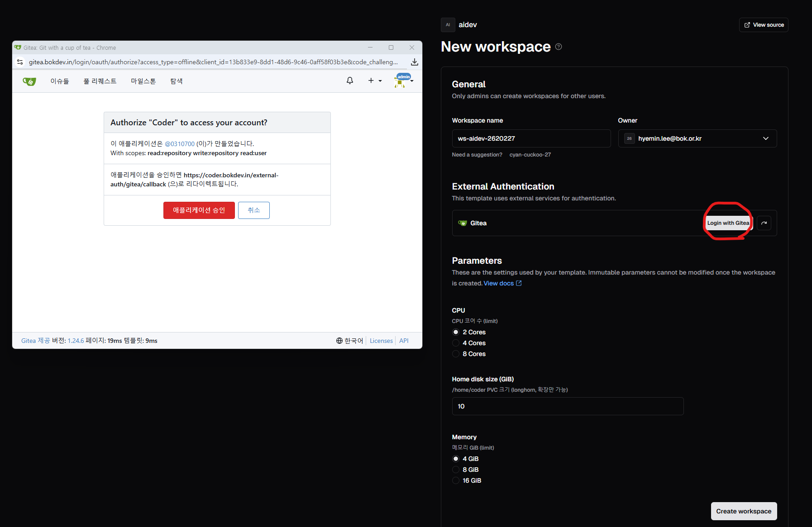812x527 pixels.
Task: Select the 16 GiB memory option
Action: 456,480
